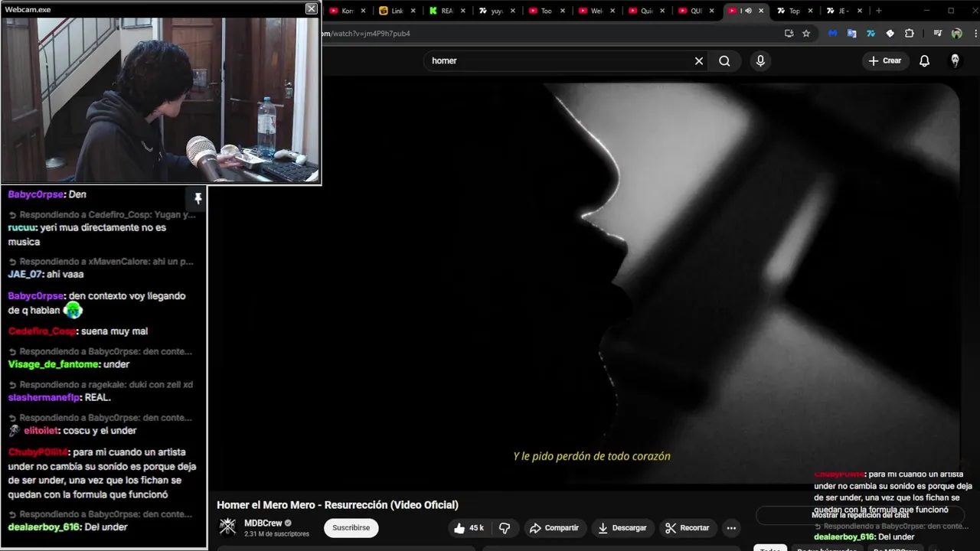Viewport: 980px width, 551px height.
Task: Open a new browser tab
Action: click(878, 11)
